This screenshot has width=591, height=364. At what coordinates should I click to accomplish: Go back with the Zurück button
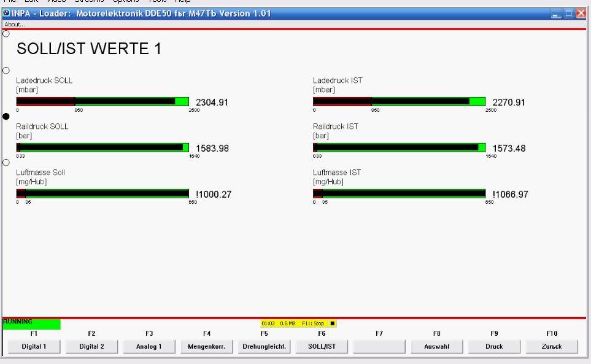pyautogui.click(x=552, y=346)
